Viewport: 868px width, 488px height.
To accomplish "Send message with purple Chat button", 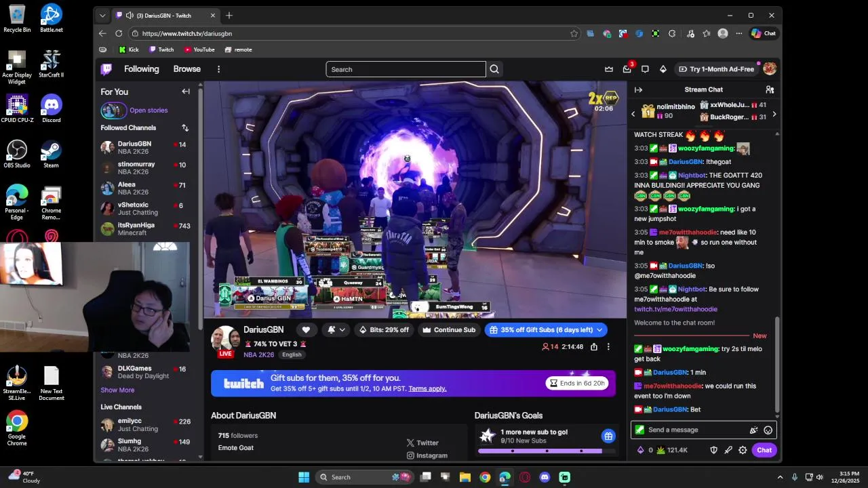I will pyautogui.click(x=764, y=450).
